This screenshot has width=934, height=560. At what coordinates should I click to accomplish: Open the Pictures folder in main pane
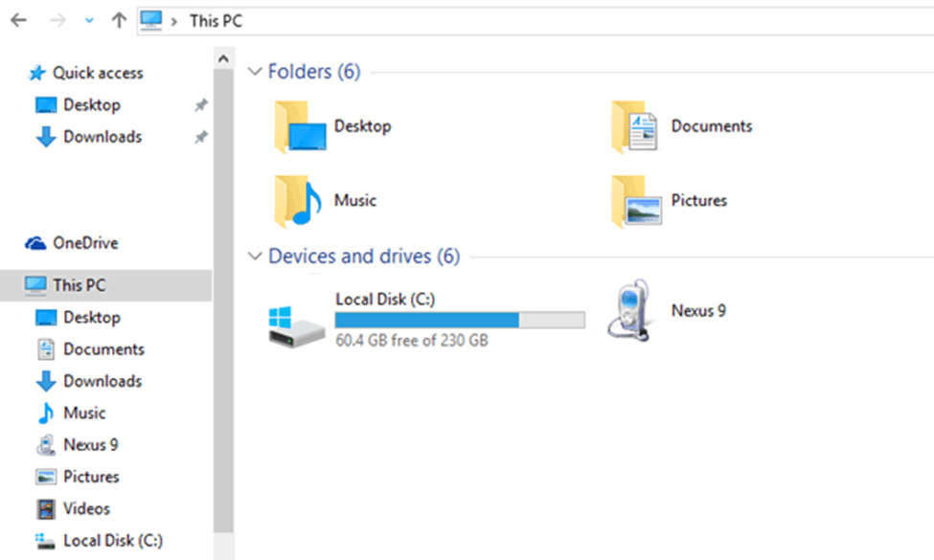[635, 200]
